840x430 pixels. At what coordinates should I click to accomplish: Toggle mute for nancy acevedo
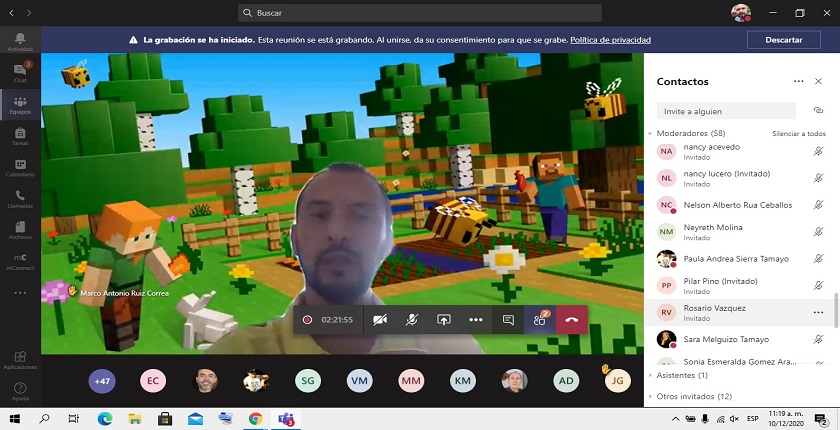pos(818,151)
